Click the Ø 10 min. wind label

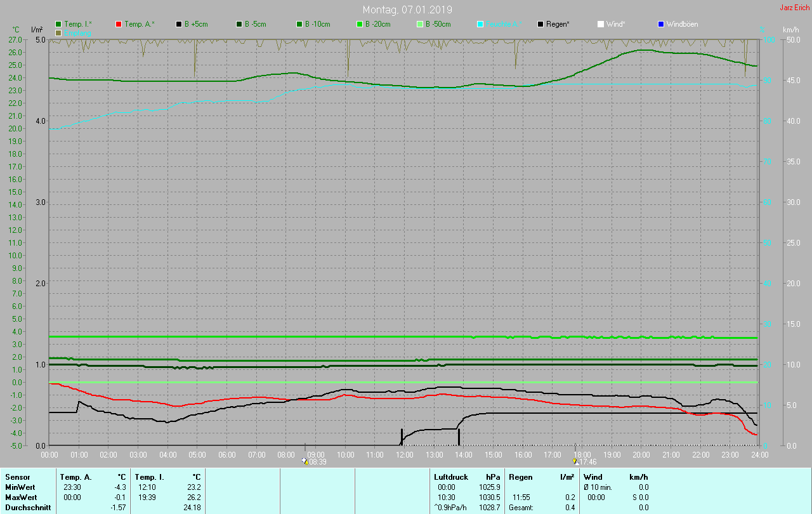coord(598,487)
